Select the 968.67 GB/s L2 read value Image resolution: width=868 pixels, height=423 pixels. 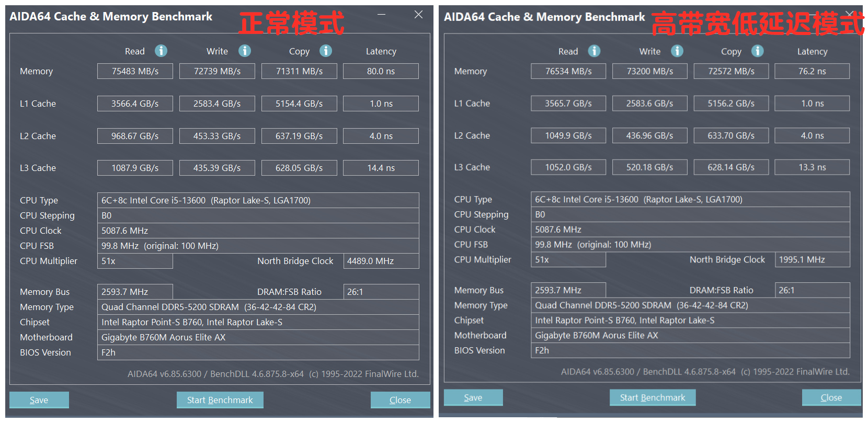(x=135, y=136)
